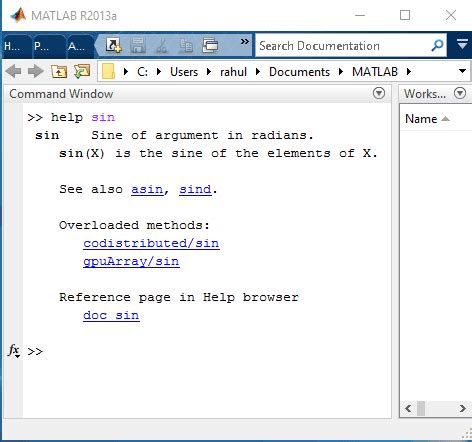Click the MATLAB logo in title bar

point(18,15)
